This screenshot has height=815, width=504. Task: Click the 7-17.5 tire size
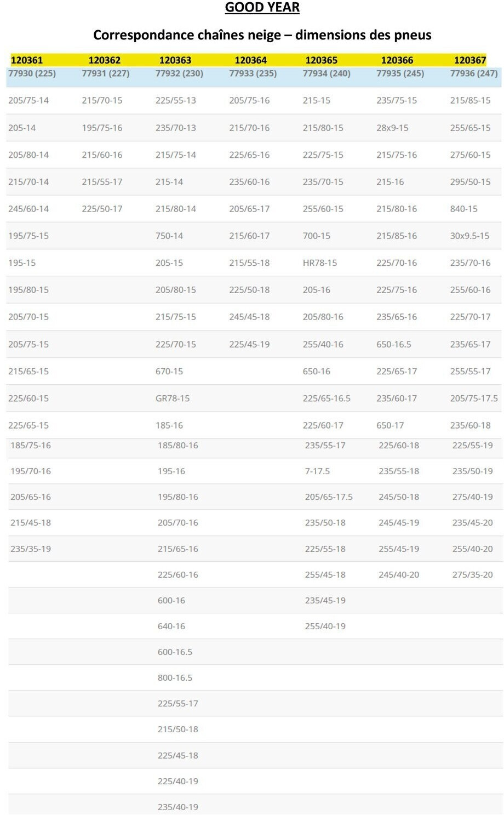[317, 471]
